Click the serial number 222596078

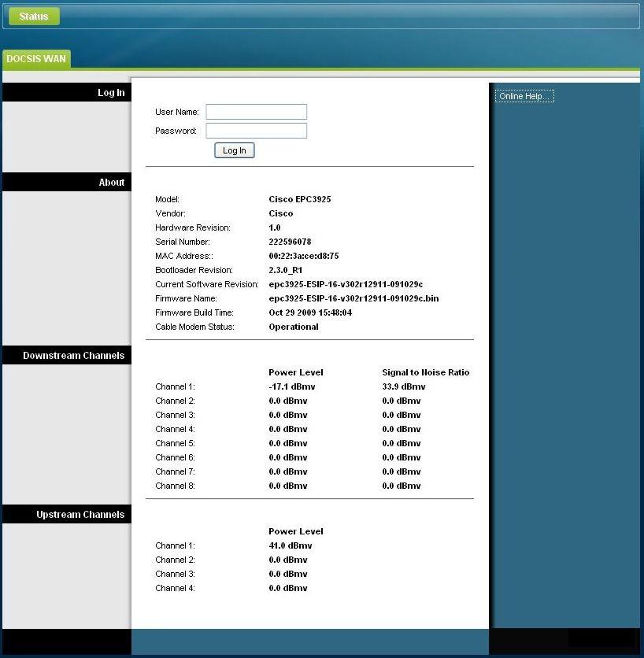tap(290, 242)
